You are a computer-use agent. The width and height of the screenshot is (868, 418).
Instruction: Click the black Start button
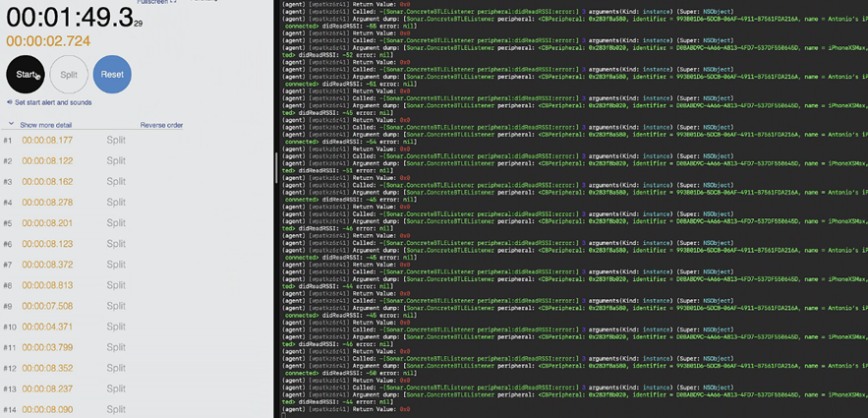point(26,74)
